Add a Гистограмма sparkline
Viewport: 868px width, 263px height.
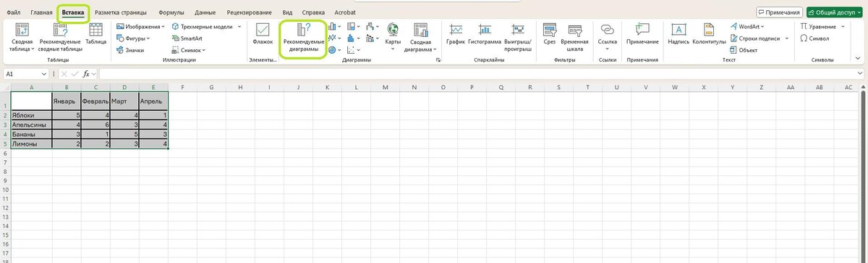tap(484, 35)
